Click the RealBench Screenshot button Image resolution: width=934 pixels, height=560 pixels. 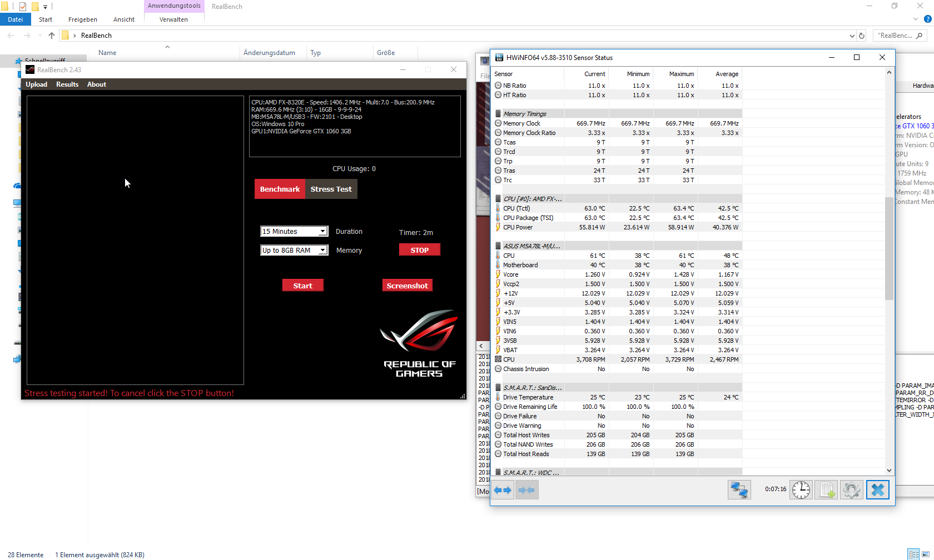pos(408,286)
